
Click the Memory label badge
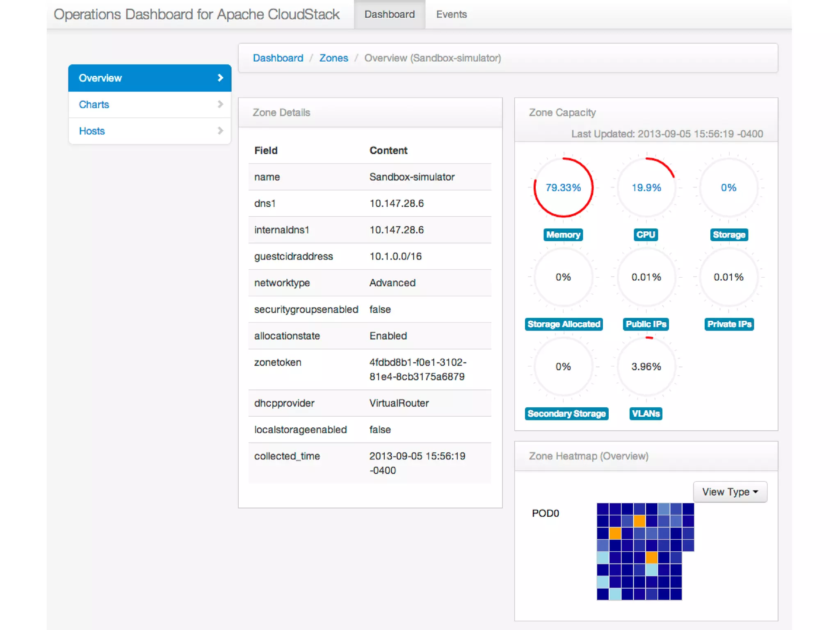pos(563,235)
